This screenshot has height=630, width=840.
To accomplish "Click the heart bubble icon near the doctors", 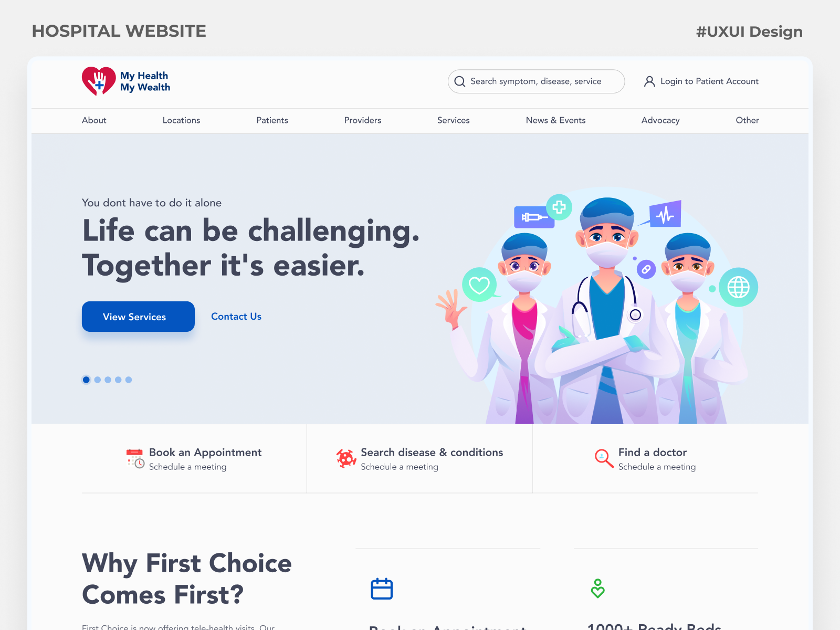I will [x=479, y=285].
